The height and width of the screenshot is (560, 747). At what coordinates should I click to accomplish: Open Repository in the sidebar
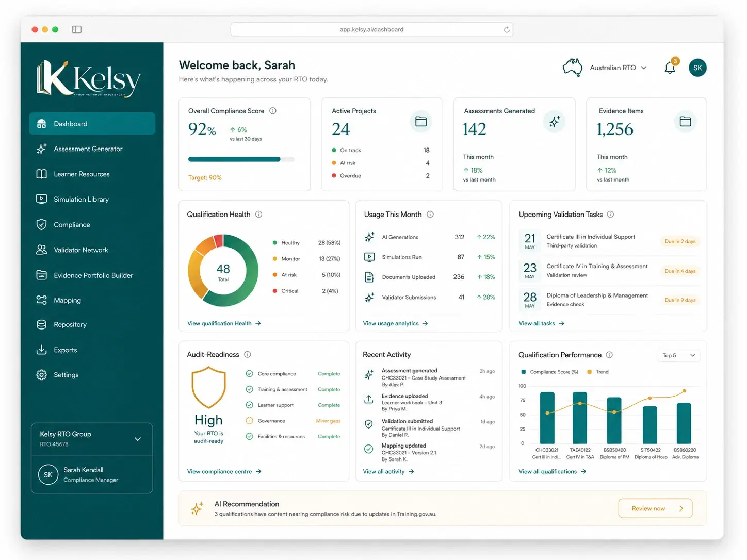tap(92, 324)
